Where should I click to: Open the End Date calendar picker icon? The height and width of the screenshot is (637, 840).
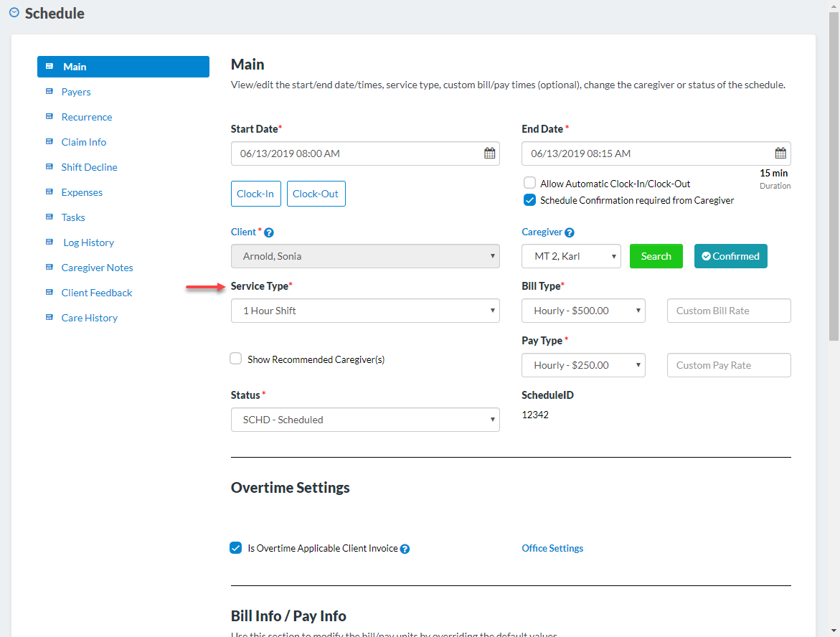click(780, 154)
